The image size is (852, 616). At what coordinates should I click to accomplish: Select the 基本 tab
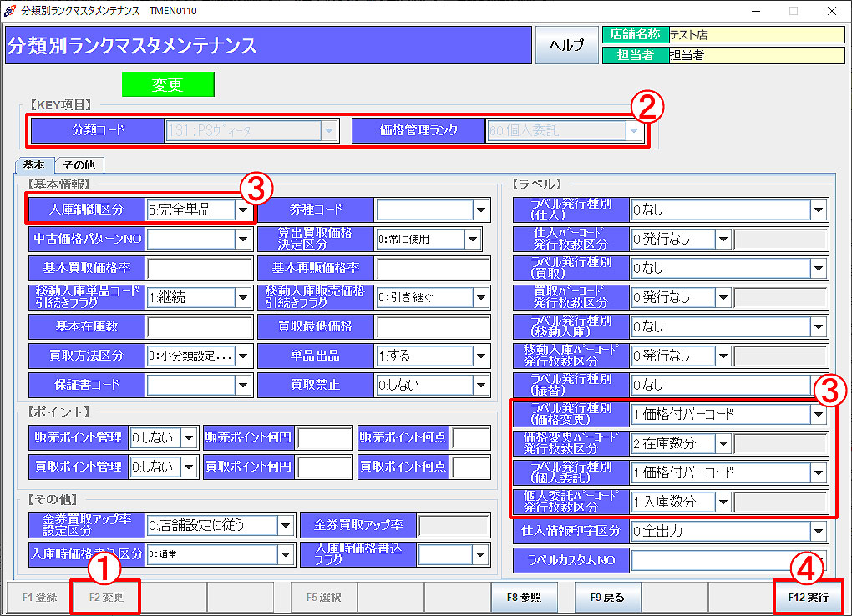(x=36, y=165)
